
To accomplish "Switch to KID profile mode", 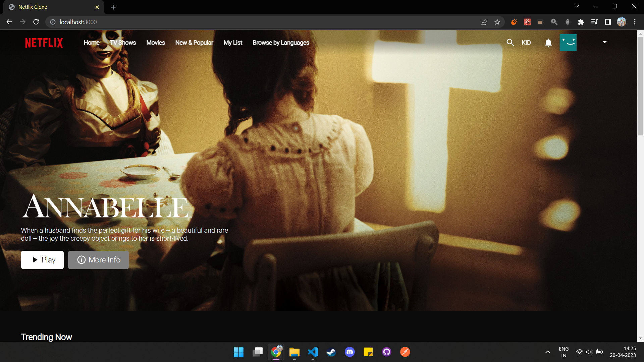I will (526, 43).
